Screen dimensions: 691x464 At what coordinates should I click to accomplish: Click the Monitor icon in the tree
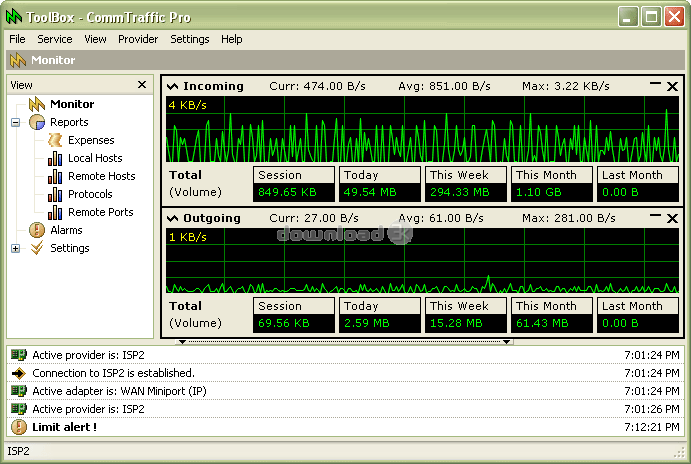click(x=37, y=104)
